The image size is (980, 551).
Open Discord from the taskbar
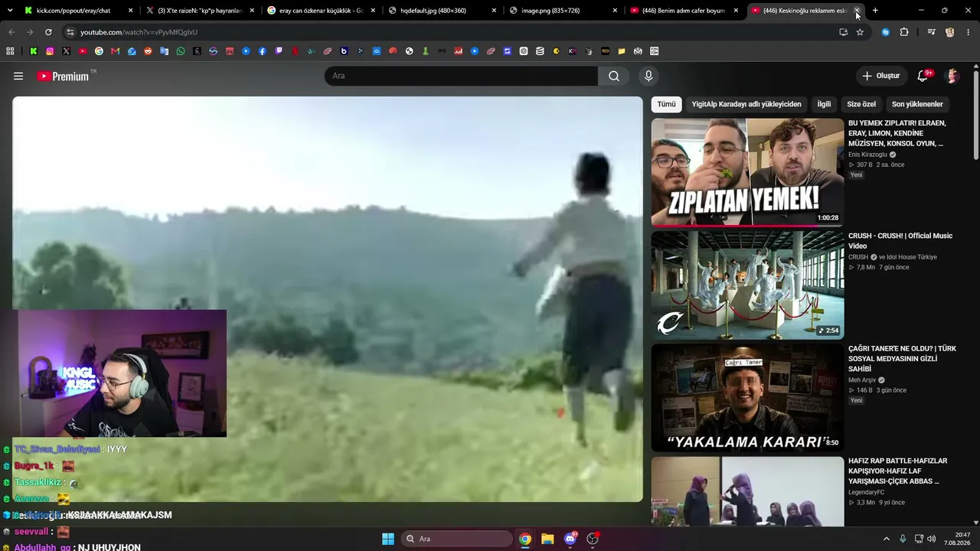click(x=570, y=539)
